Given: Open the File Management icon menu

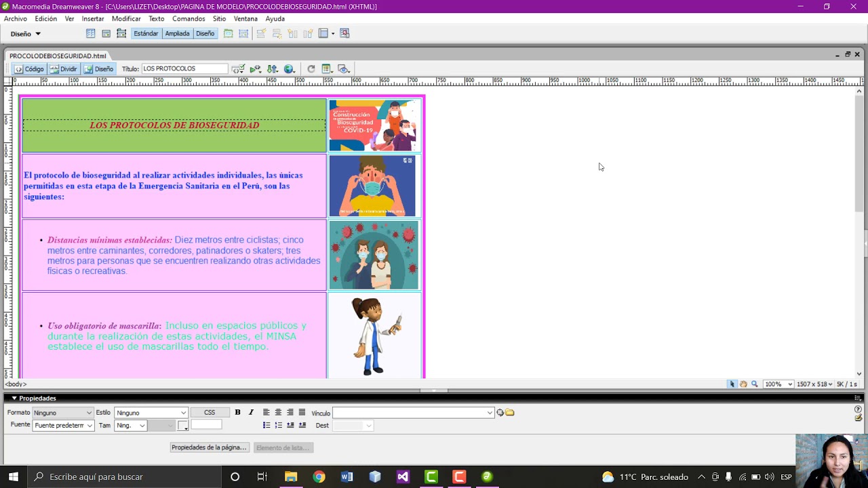Looking at the screenshot, I should (x=273, y=69).
